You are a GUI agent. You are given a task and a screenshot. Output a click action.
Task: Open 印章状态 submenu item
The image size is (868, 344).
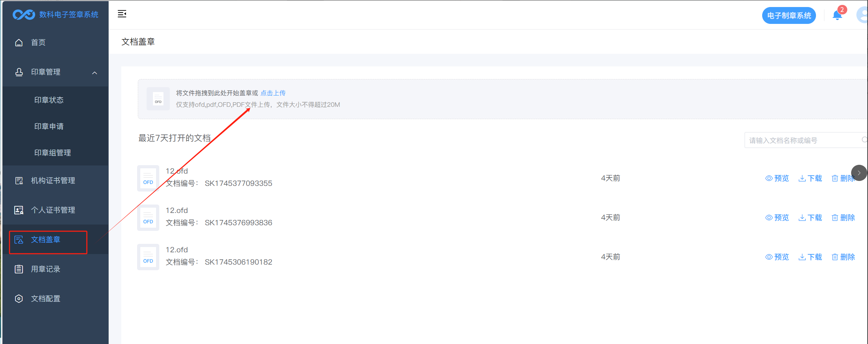(x=49, y=100)
